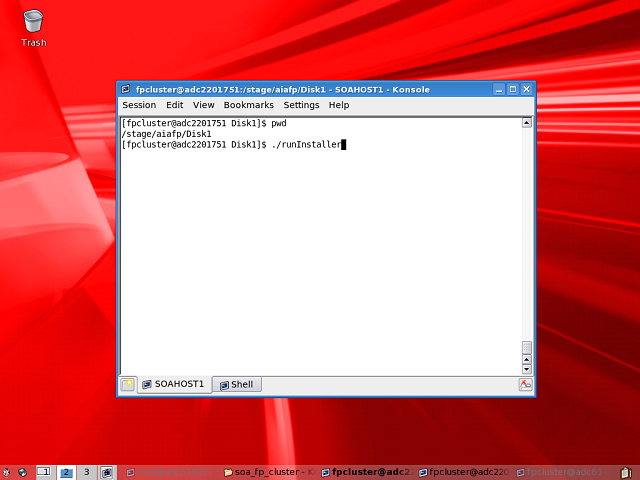Switch to virtual desktop 1 in the pager
Image resolution: width=640 pixels, height=480 pixels.
[x=44, y=472]
